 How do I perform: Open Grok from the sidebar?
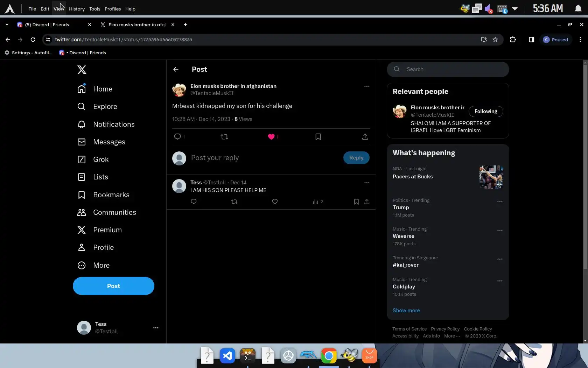click(93, 159)
